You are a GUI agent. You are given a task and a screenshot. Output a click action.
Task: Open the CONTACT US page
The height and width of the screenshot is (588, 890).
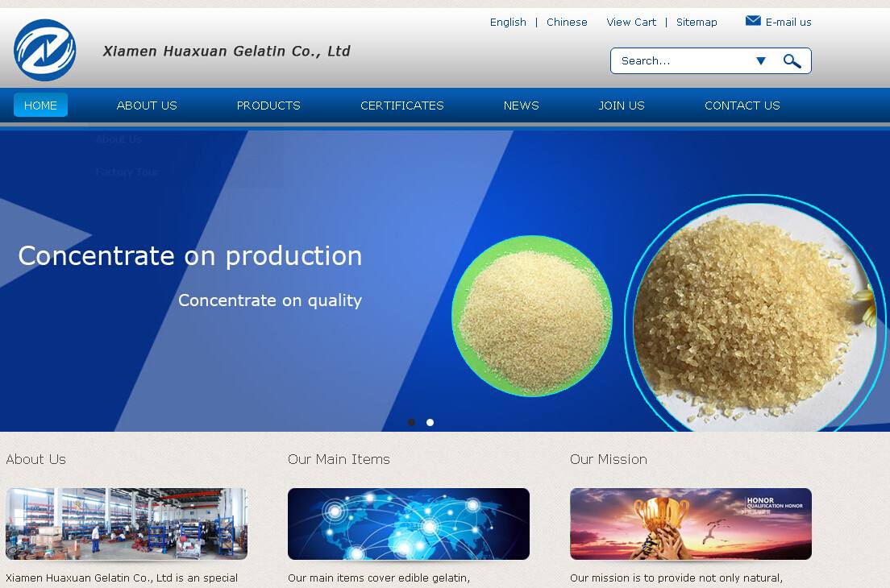coord(742,106)
